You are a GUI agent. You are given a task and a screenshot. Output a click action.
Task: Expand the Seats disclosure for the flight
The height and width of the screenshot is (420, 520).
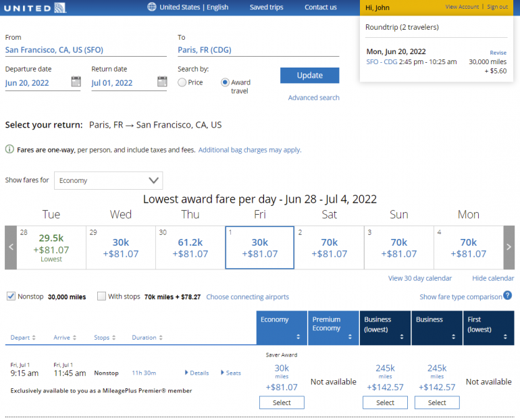click(x=230, y=373)
